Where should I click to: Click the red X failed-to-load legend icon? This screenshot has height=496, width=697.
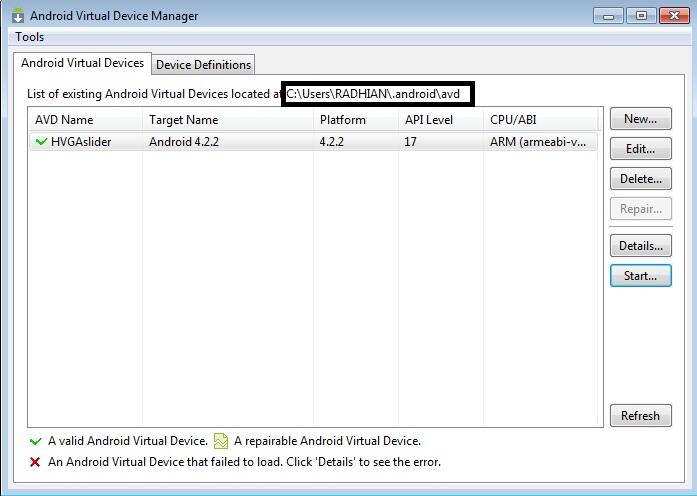click(x=36, y=462)
